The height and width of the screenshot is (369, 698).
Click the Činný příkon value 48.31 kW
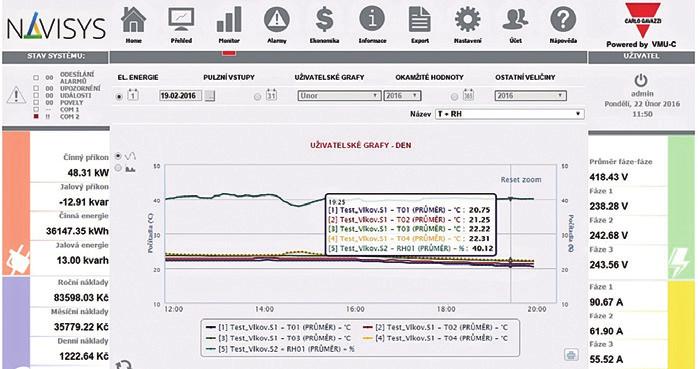tap(88, 173)
